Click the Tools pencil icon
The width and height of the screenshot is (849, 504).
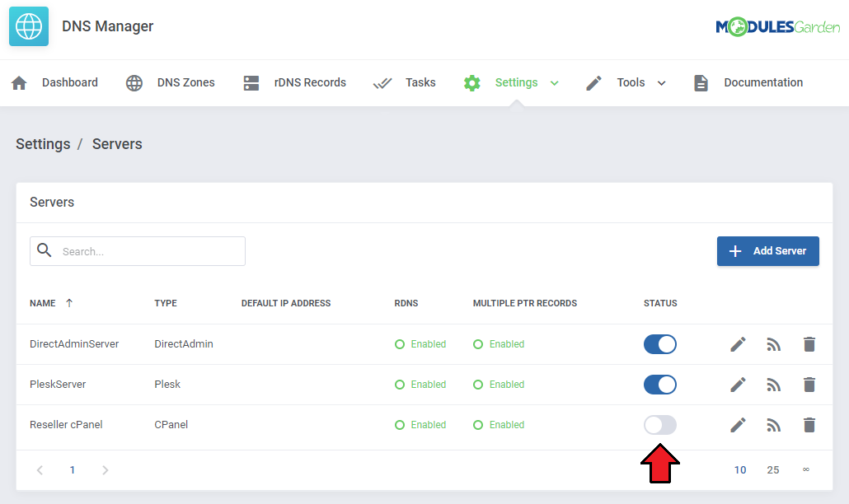click(x=594, y=82)
